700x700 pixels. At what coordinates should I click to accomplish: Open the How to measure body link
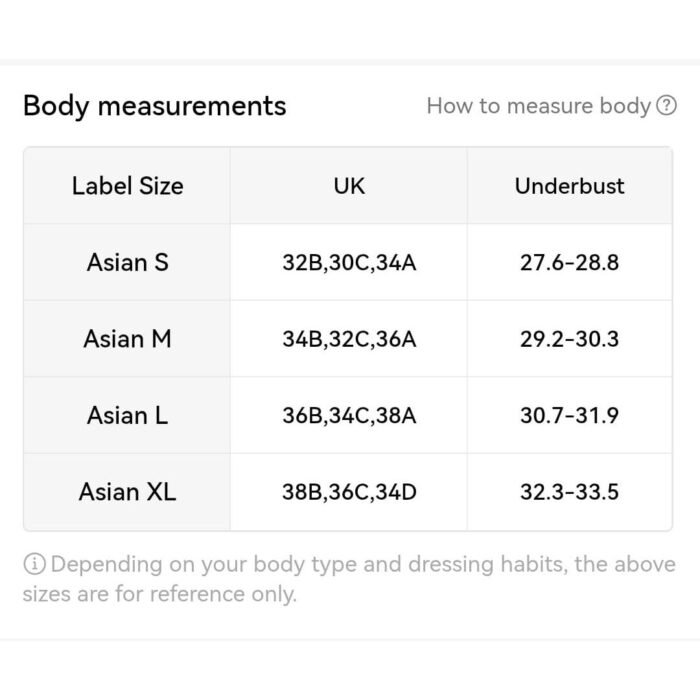[x=538, y=106]
